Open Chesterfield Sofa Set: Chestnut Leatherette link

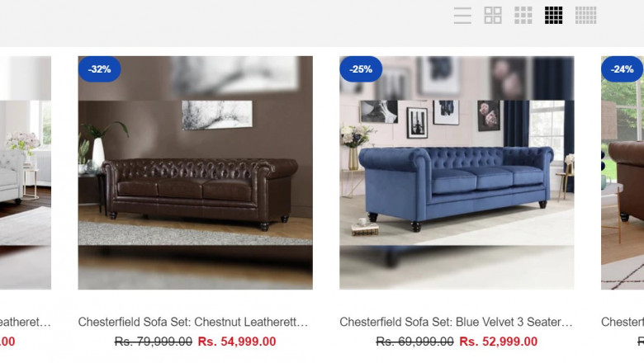193,322
